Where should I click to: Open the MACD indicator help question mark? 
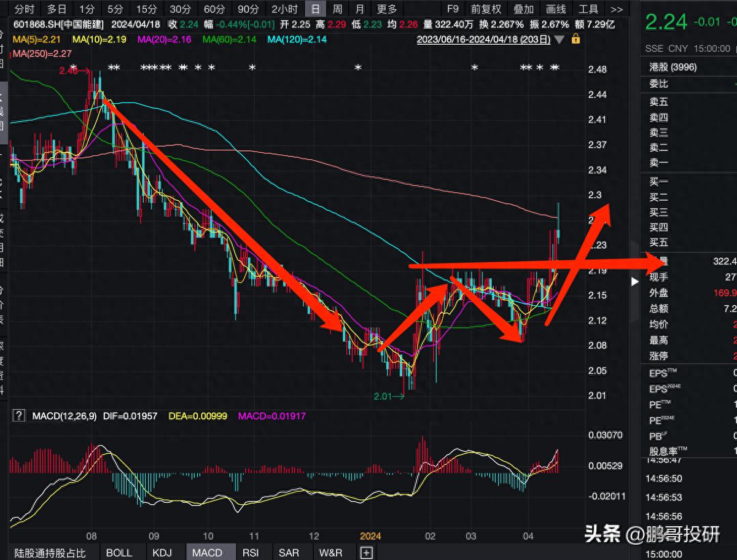(x=20, y=416)
